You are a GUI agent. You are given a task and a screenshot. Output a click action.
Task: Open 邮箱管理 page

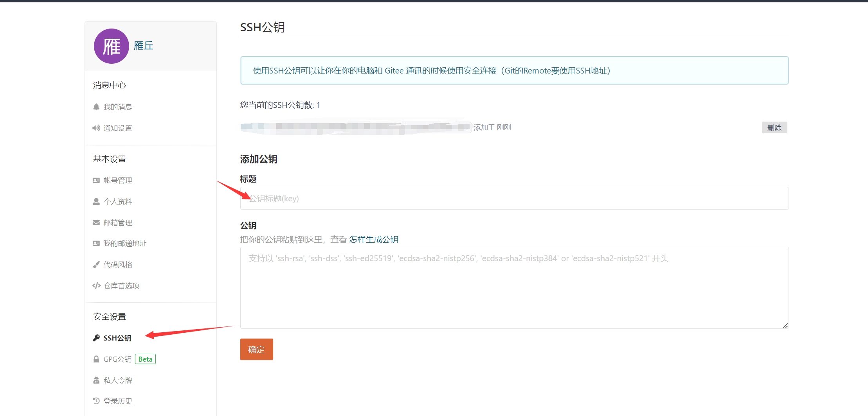coord(118,222)
